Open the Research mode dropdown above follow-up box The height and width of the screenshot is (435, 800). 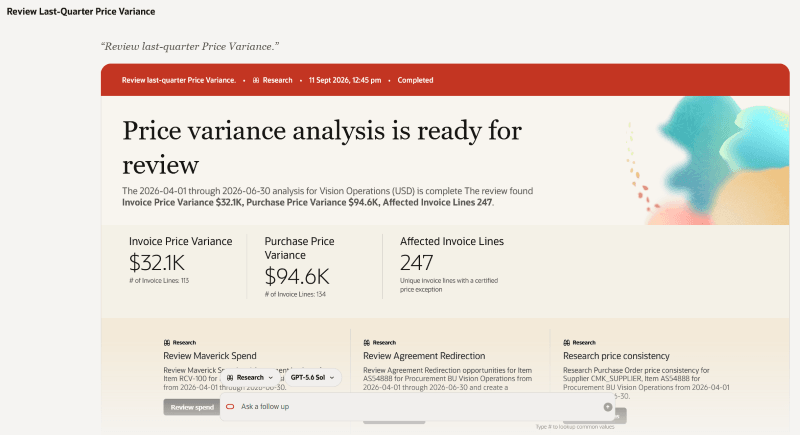pos(250,378)
